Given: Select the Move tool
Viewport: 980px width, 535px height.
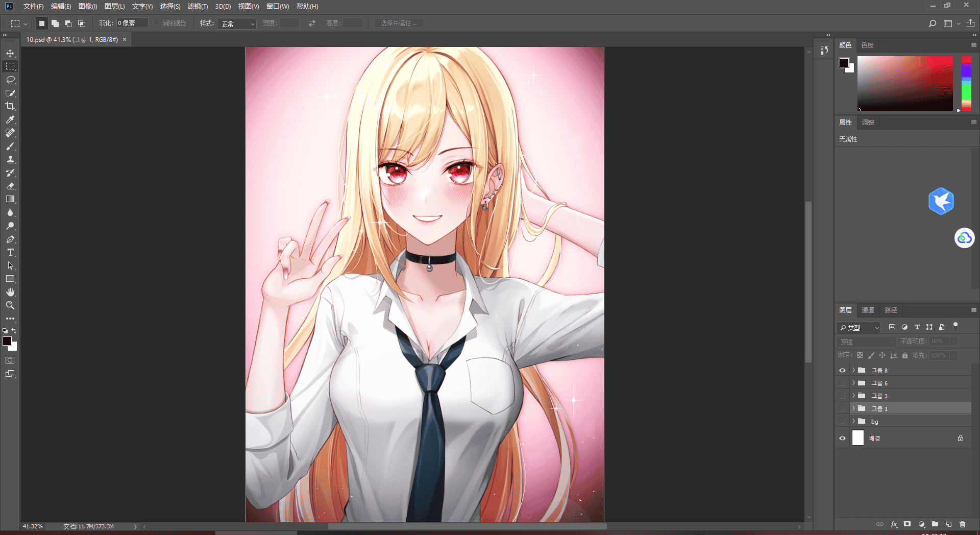Looking at the screenshot, I should coord(10,53).
